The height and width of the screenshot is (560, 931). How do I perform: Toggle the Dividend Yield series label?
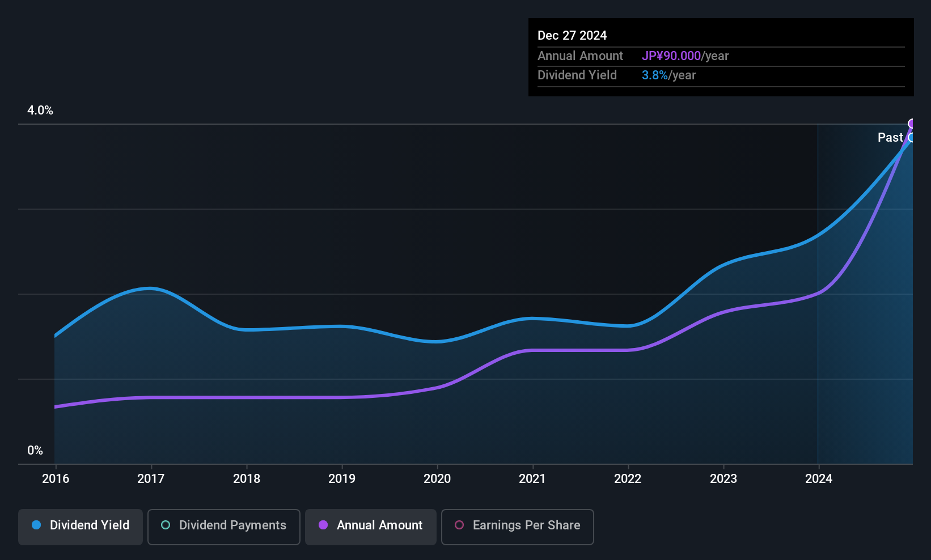[x=90, y=525]
